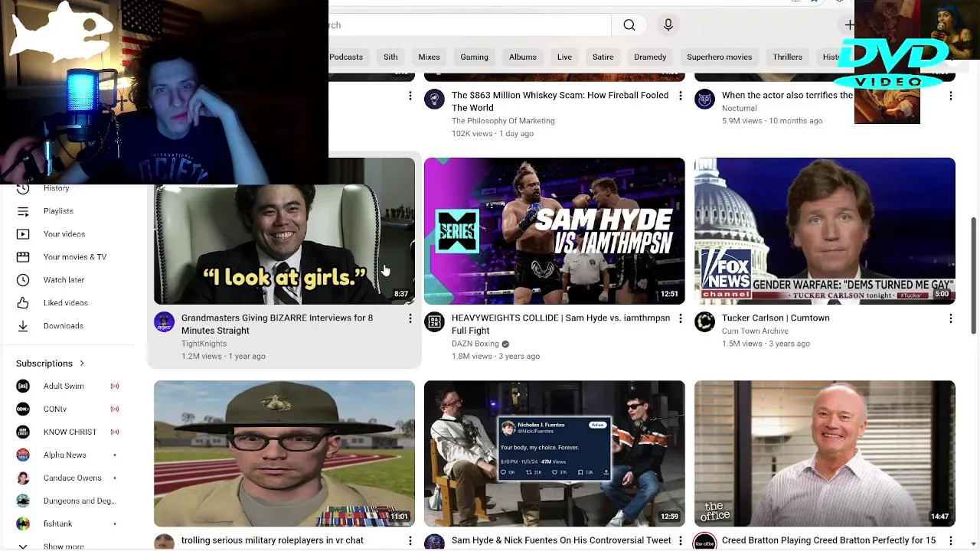Open DAZN Boxing avatar beside Sam Hyde fight
980x551 pixels.
coord(434,321)
